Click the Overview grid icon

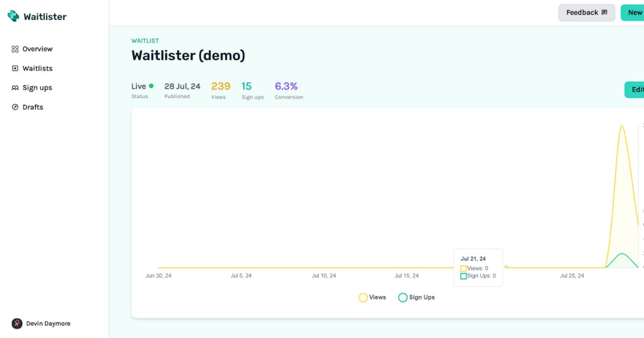point(15,49)
